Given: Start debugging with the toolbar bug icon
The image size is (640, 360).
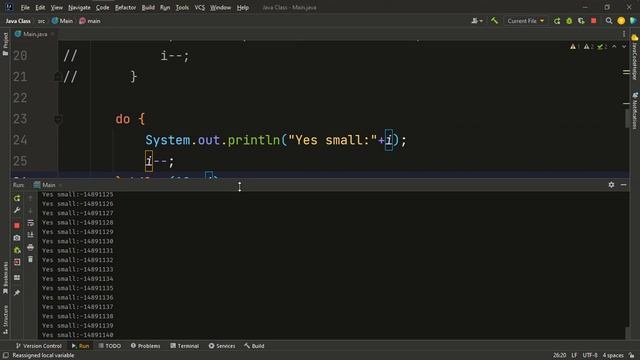Looking at the screenshot, I should coord(569,21).
